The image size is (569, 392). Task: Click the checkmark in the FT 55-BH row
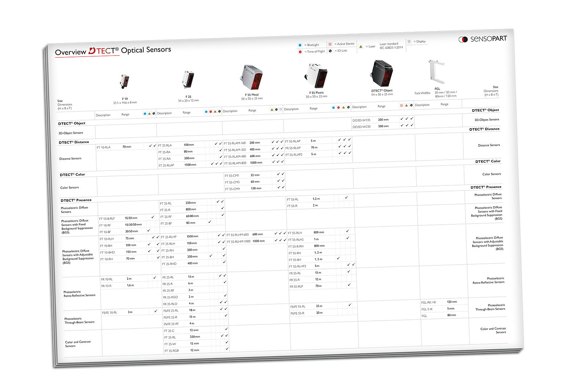(338, 258)
